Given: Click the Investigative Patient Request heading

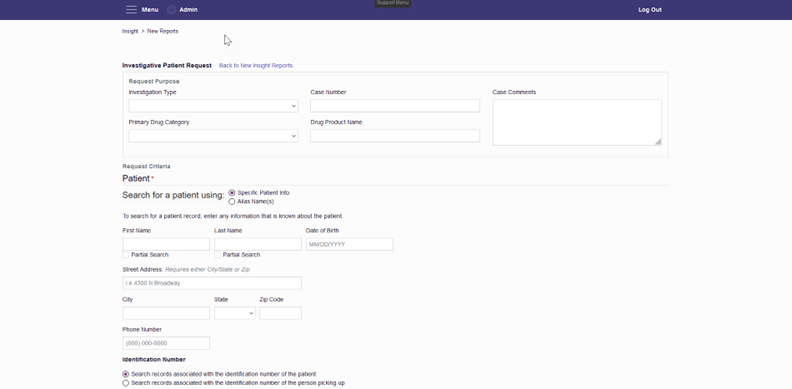Looking at the screenshot, I should 167,66.
